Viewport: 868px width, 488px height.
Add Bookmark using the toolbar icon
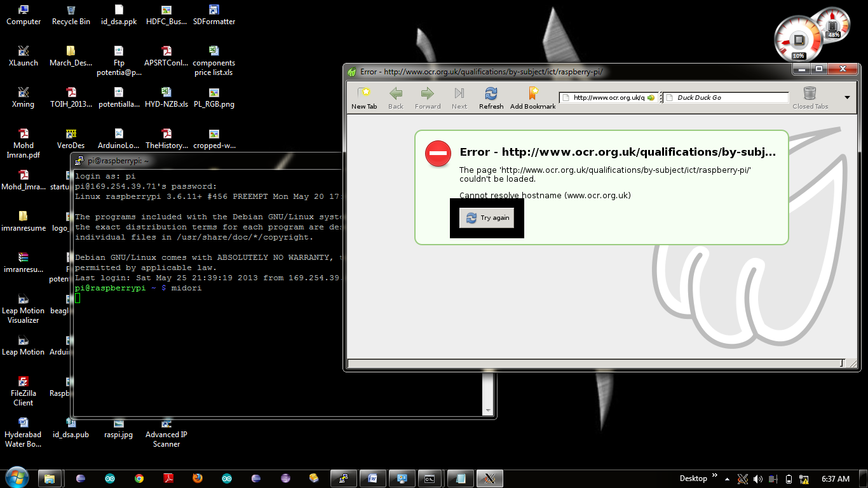532,97
